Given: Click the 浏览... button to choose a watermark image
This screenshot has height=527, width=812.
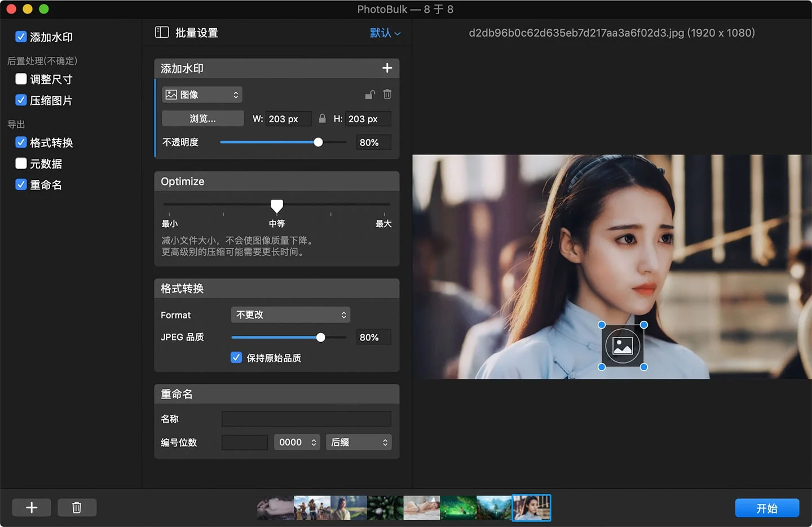Looking at the screenshot, I should click(x=202, y=118).
